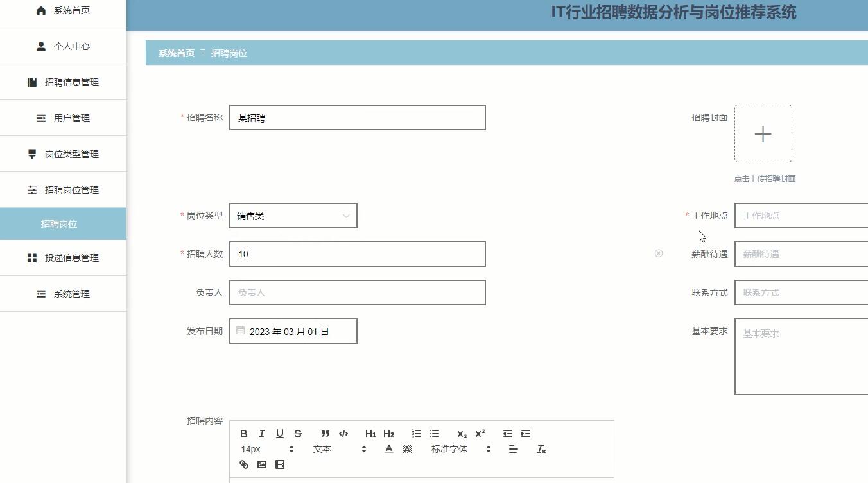Insert an image into the recruitment content
Screen dimensions: 868x483
coord(261,464)
